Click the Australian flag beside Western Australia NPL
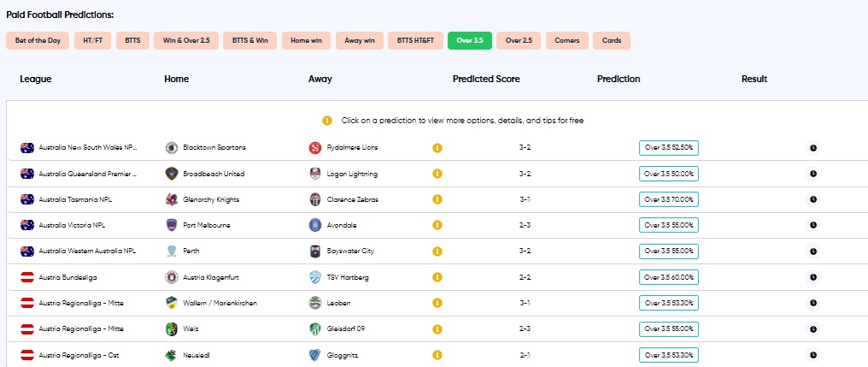The height and width of the screenshot is (367, 868). point(27,252)
